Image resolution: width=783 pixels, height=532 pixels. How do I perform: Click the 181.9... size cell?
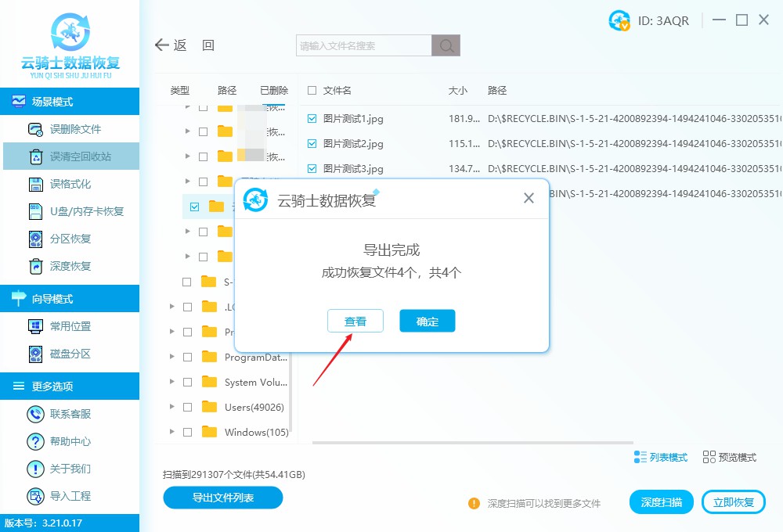[x=464, y=119]
